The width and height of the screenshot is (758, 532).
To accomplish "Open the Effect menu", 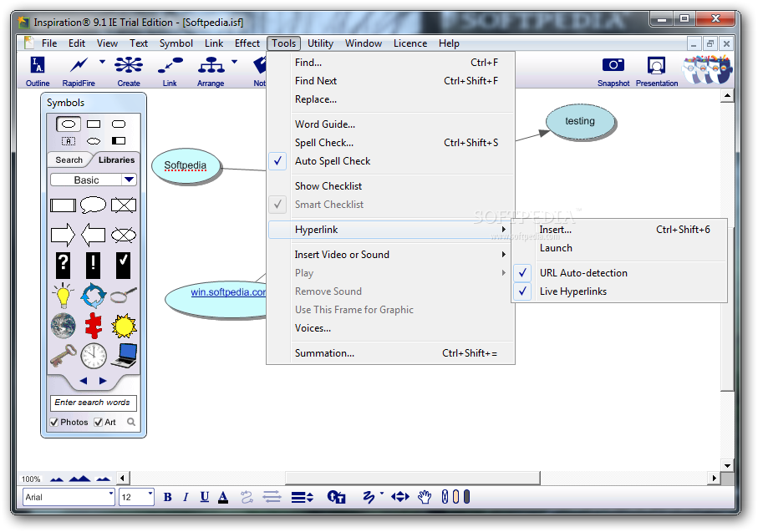I will (247, 43).
